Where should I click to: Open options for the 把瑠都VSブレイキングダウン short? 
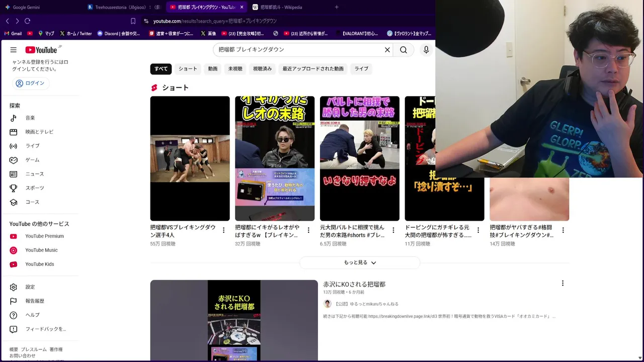224,230
